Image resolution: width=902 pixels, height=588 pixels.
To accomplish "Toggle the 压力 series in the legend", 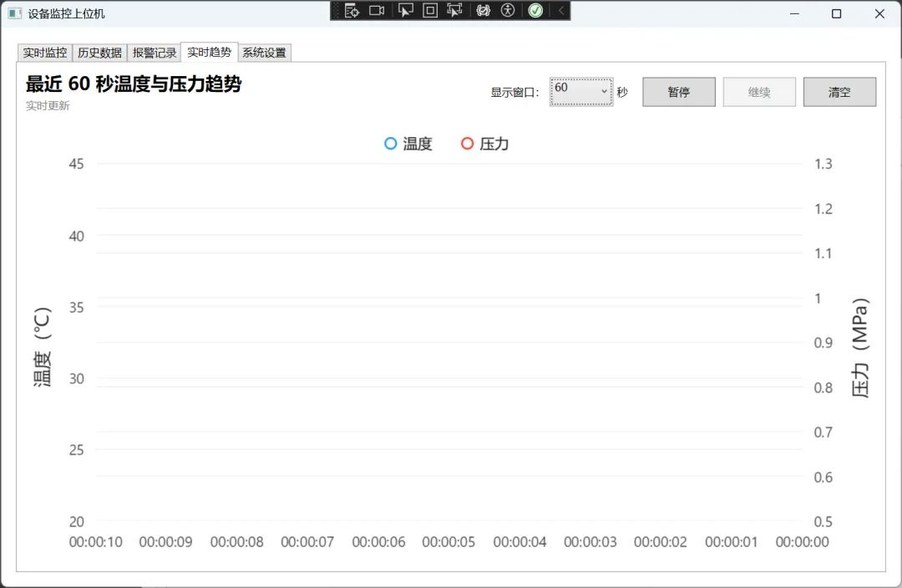I will point(485,144).
